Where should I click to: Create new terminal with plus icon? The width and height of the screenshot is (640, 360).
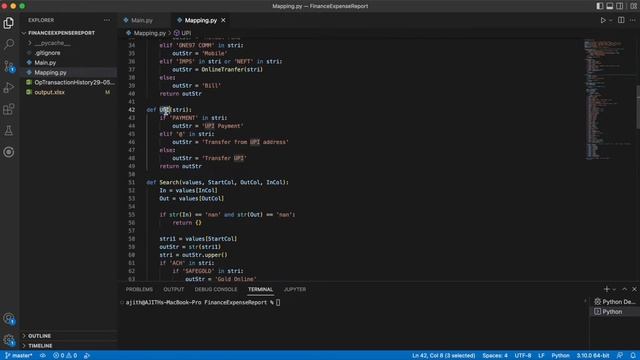tap(606, 289)
